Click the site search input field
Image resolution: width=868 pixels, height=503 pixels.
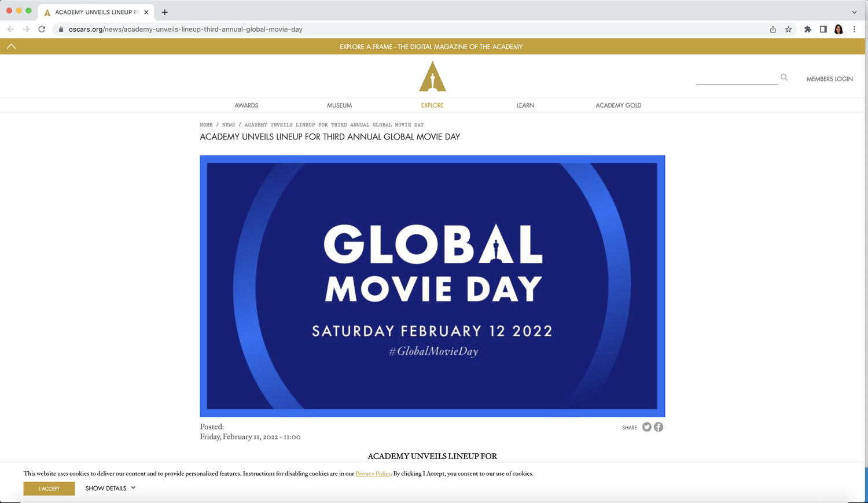coord(737,78)
